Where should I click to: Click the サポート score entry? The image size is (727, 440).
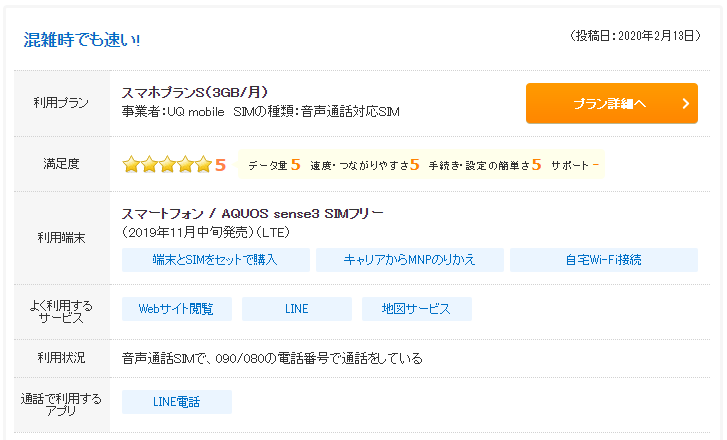point(574,165)
